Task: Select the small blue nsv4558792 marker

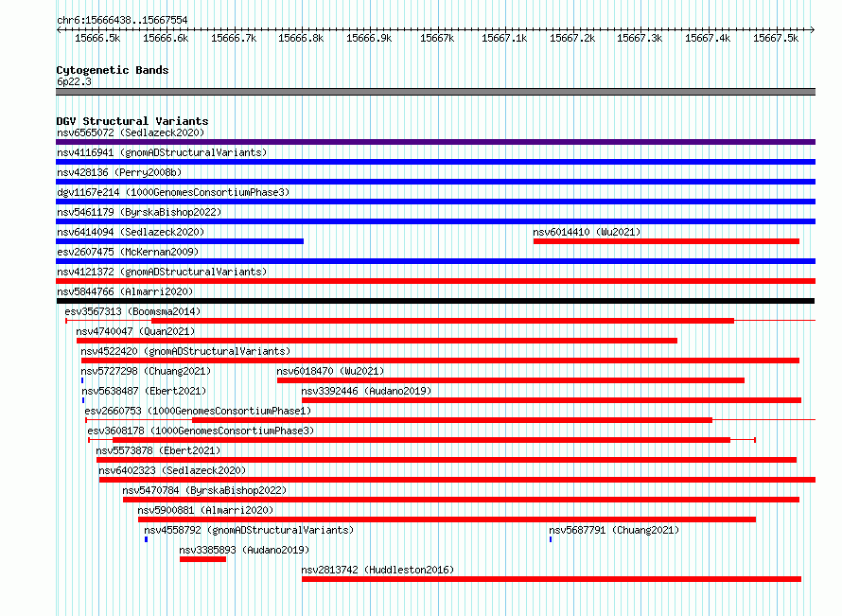Action: click(146, 539)
